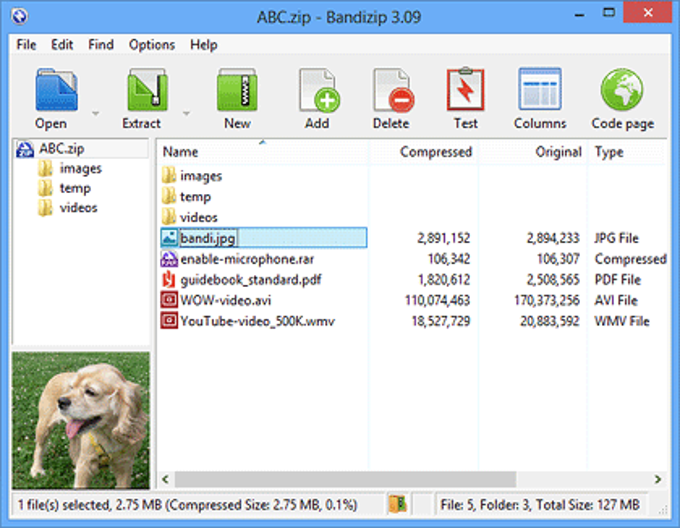Open the dropdown arrow next to Open
Screen dimensions: 680x528
click(95, 114)
